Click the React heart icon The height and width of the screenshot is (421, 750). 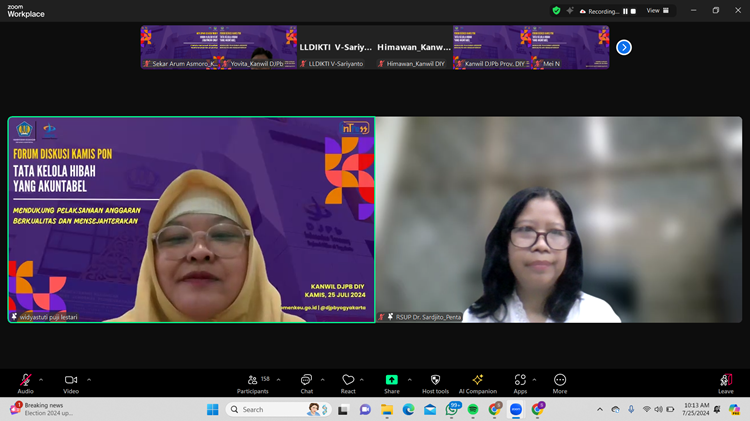[x=348, y=381]
